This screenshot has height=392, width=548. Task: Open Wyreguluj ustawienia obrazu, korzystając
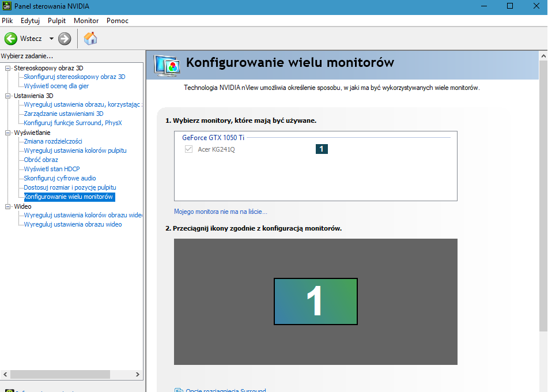83,104
